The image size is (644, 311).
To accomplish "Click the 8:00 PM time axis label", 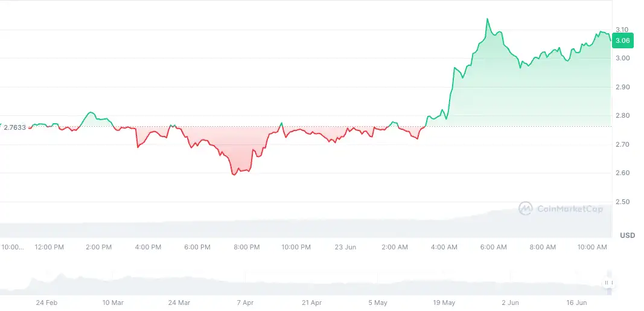I will click(x=246, y=247).
